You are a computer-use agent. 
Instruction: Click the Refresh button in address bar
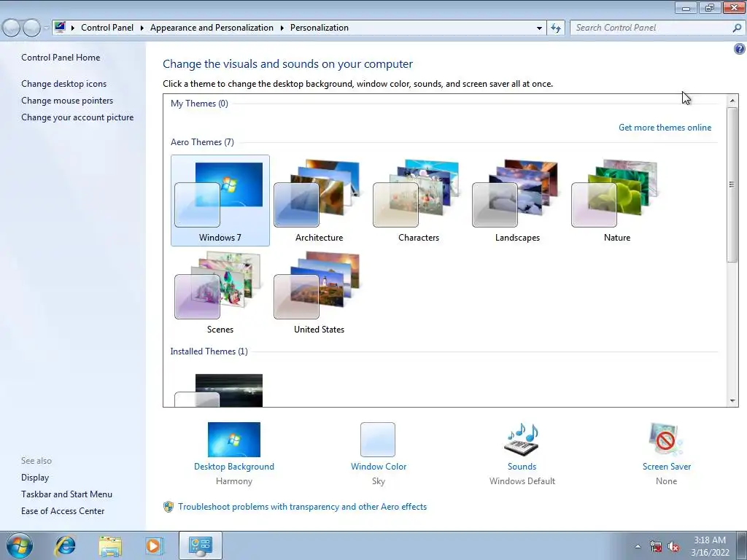pyautogui.click(x=555, y=28)
